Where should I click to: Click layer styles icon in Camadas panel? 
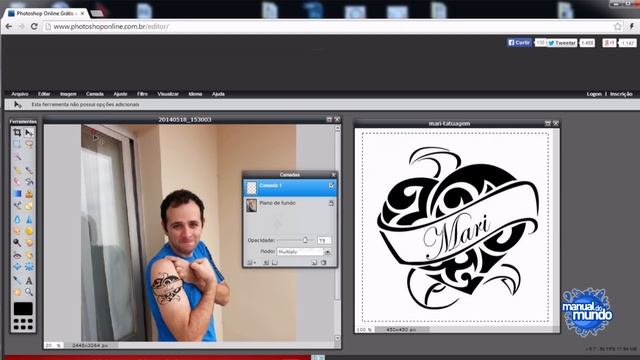click(275, 262)
